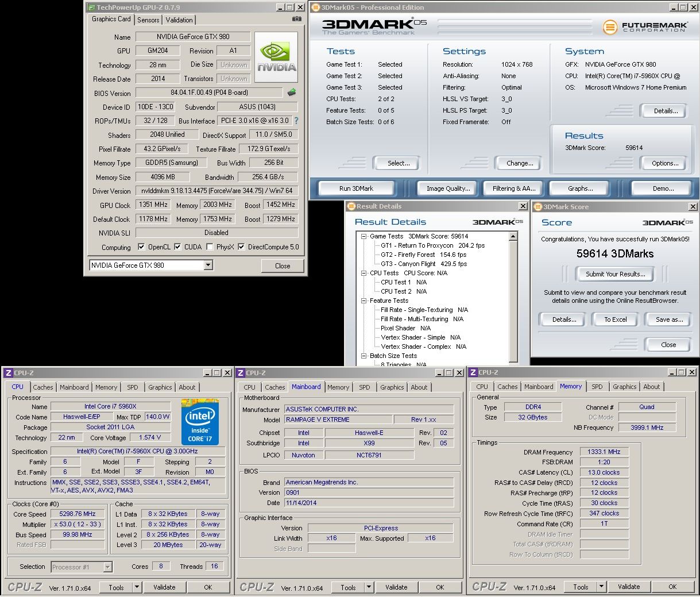Collapse the Batch Size Tests tree node
This screenshot has width=700, height=597.
pyautogui.click(x=364, y=356)
